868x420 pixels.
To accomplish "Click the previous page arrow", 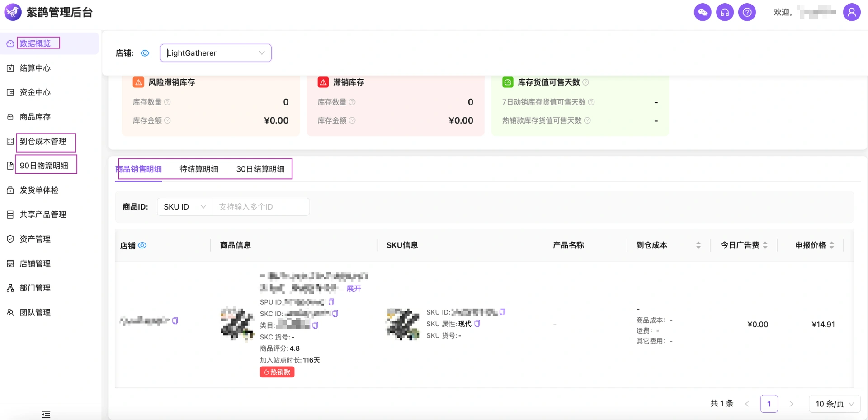I will pos(747,404).
